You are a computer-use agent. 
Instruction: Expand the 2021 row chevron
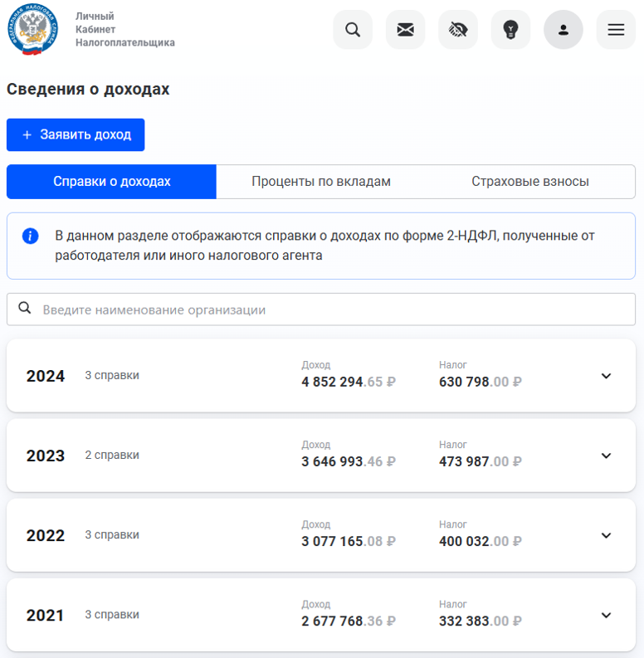coord(606,615)
